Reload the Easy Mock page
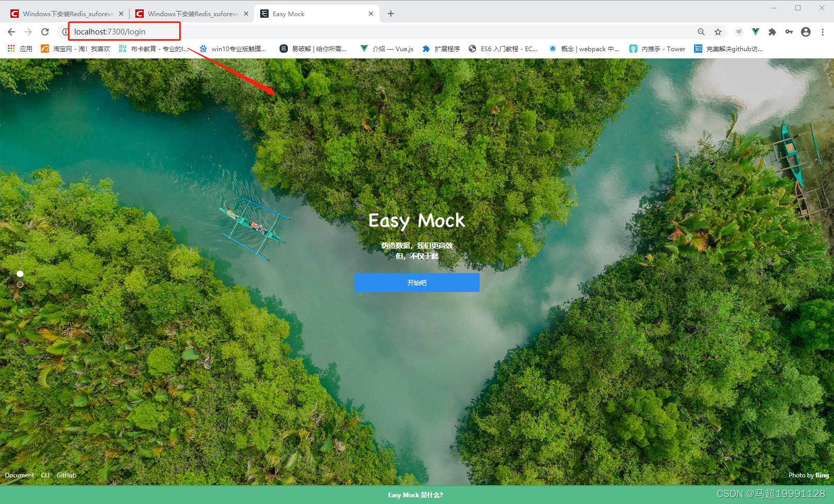The image size is (834, 504). (x=45, y=32)
